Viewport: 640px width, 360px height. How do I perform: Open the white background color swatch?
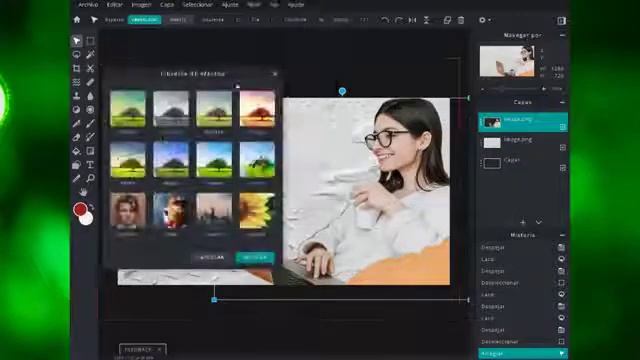(x=86, y=219)
